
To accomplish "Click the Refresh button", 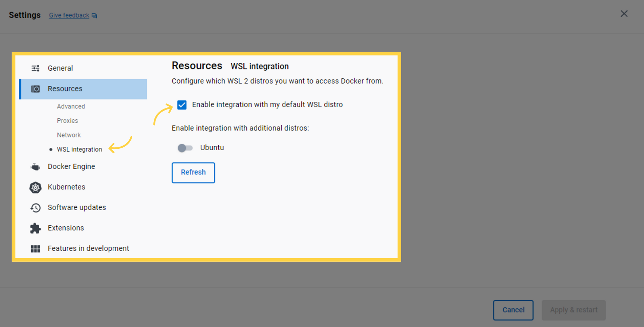I will coord(193,173).
